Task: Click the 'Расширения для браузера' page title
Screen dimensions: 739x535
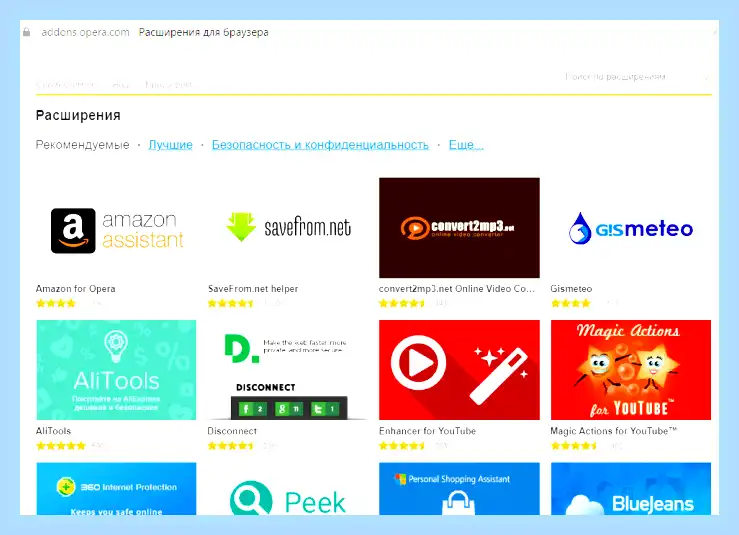Action: [204, 32]
